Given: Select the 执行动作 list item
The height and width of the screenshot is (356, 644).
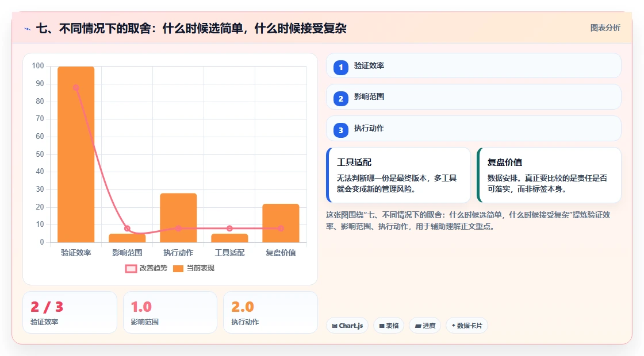Looking at the screenshot, I should [474, 129].
